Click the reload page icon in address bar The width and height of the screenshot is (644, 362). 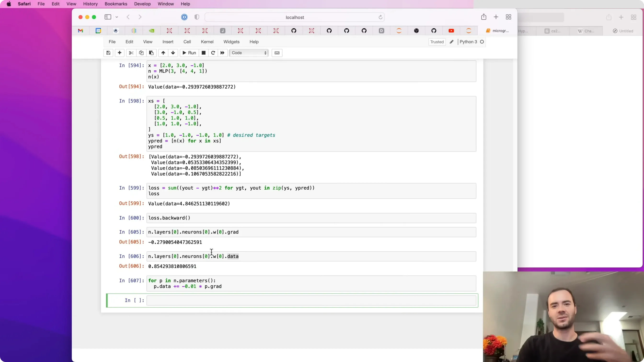(380, 17)
